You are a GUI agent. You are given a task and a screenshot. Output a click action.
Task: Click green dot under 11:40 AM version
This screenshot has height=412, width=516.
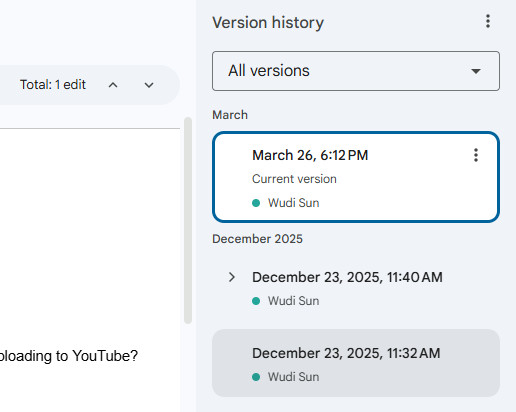256,301
